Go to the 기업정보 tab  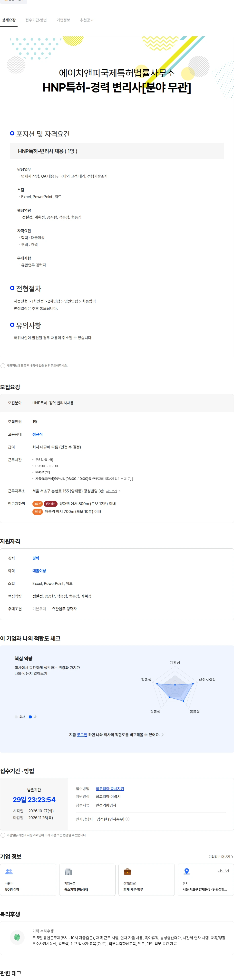coord(63,20)
